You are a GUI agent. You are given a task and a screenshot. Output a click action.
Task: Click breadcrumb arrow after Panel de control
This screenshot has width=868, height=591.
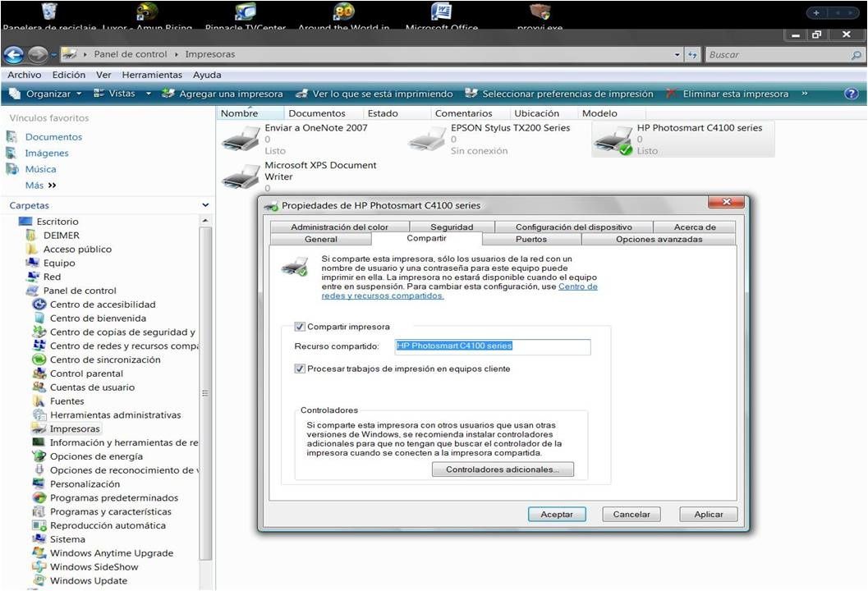[x=176, y=54]
